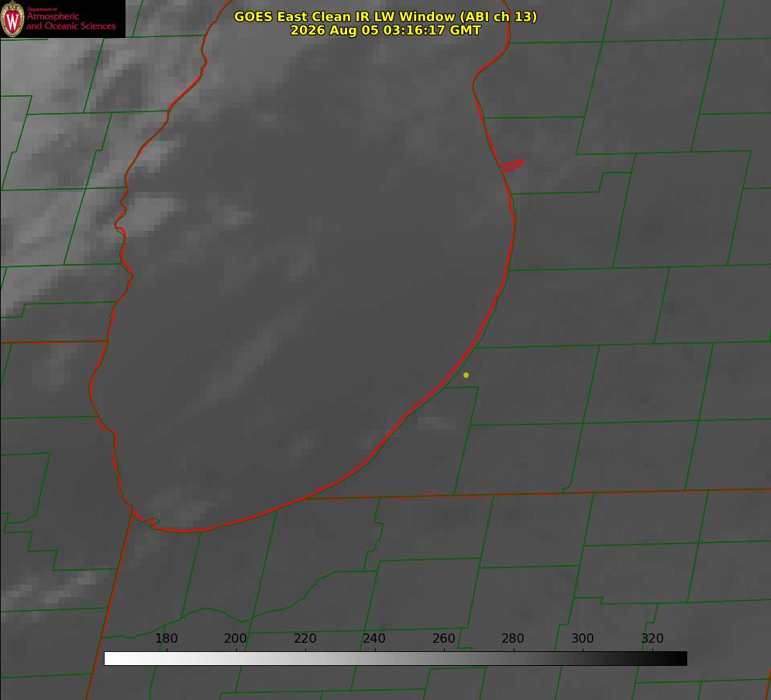Click the 2026 Aug 05 03:16:17 GMT timestamp
771x700 pixels.
386,30
